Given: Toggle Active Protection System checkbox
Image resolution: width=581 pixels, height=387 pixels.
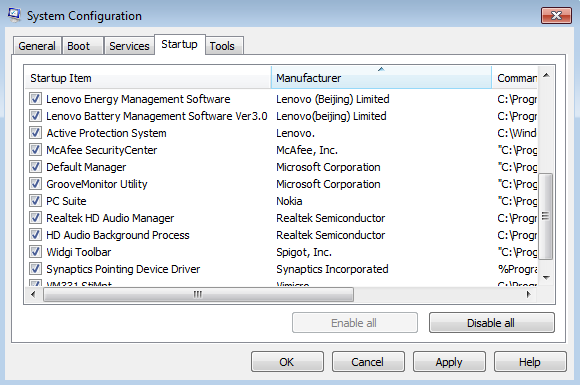Looking at the screenshot, I should tap(36, 133).
